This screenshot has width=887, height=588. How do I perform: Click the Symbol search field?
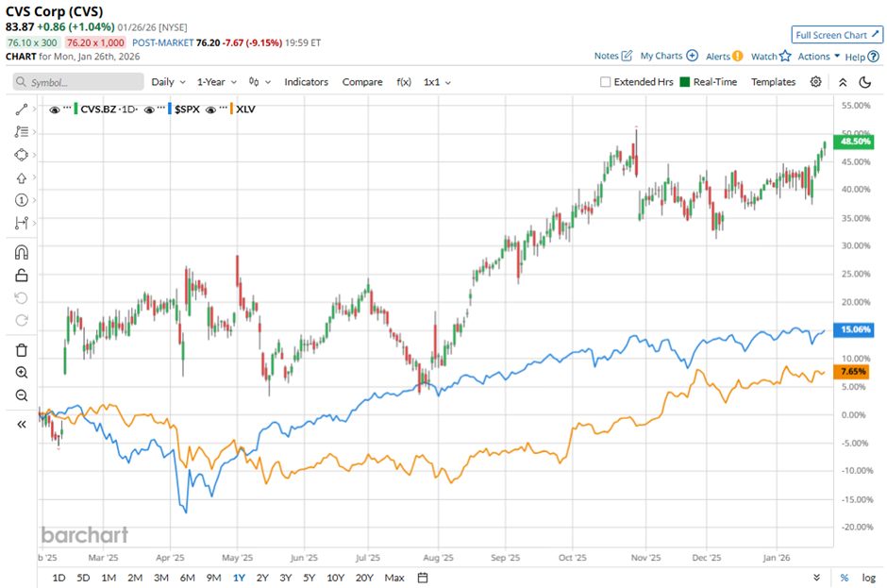click(x=75, y=82)
